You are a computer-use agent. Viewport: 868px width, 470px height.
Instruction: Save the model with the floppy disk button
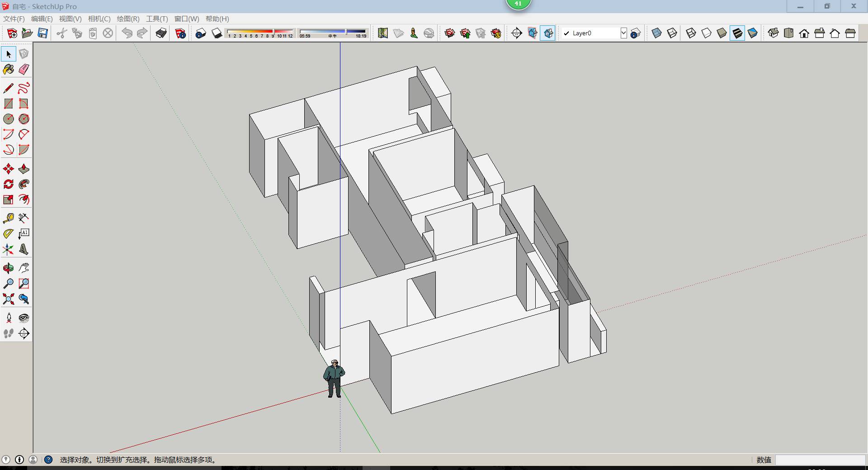[x=42, y=33]
